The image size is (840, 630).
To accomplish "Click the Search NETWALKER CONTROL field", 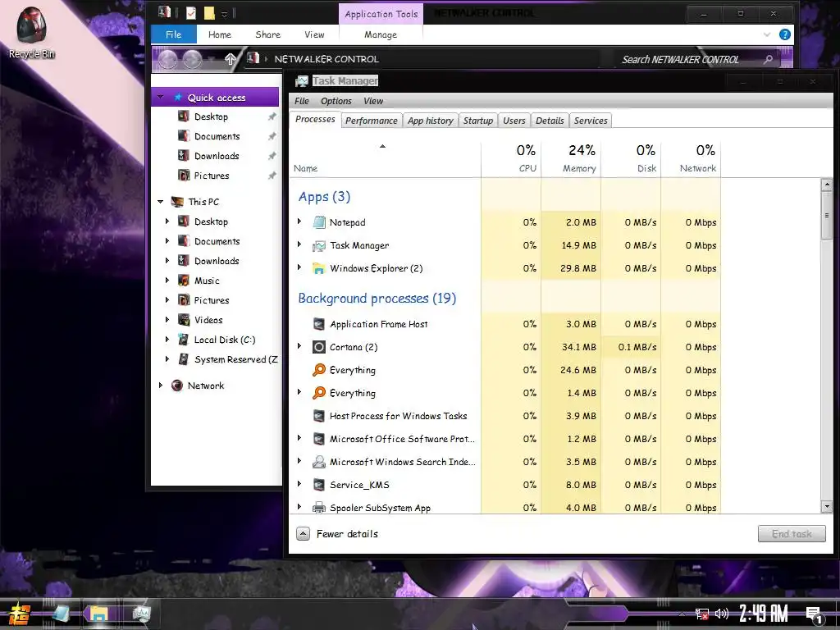I will click(x=691, y=59).
